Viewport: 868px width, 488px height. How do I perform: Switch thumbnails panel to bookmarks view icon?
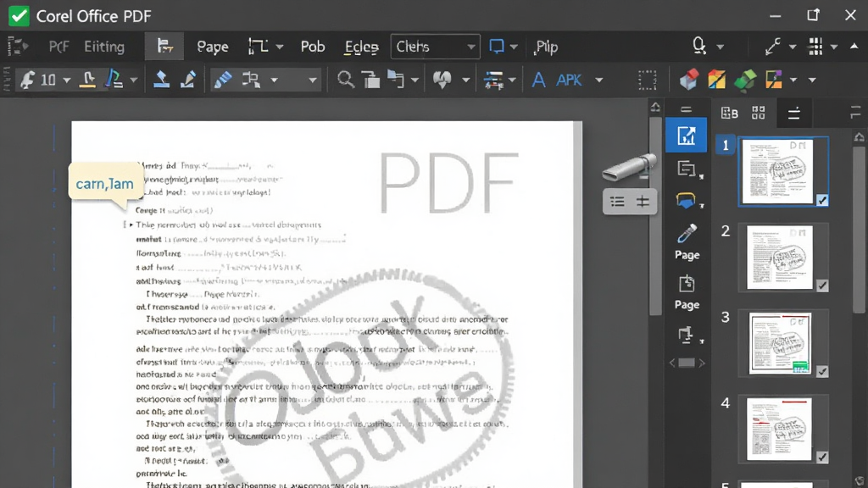(x=729, y=114)
